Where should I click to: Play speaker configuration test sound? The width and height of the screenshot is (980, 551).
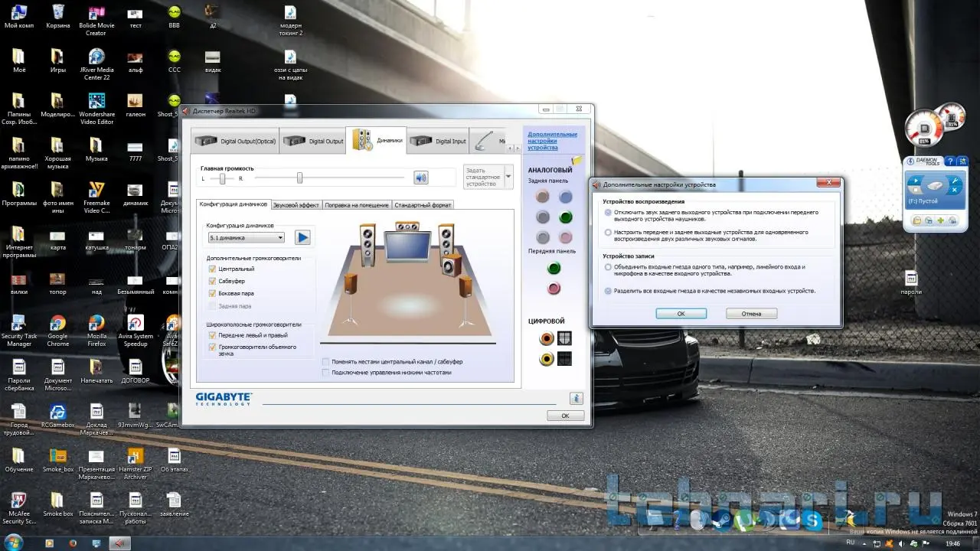(x=302, y=237)
